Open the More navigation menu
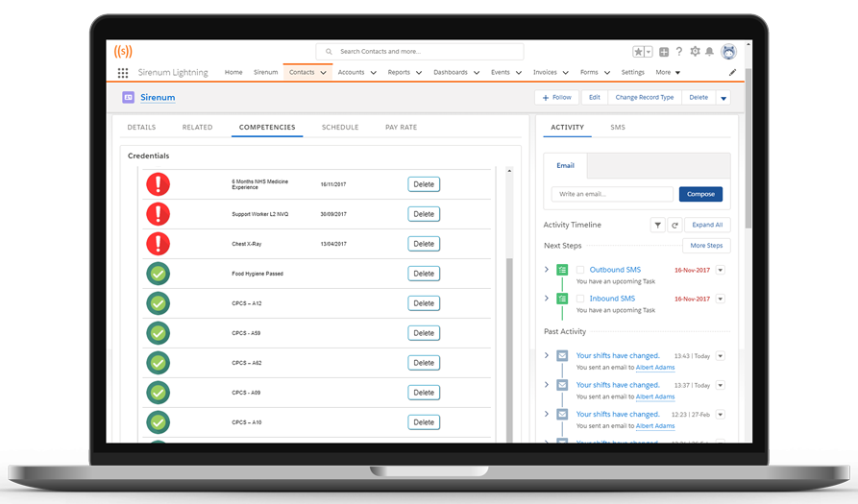858x504 pixels. 668,73
